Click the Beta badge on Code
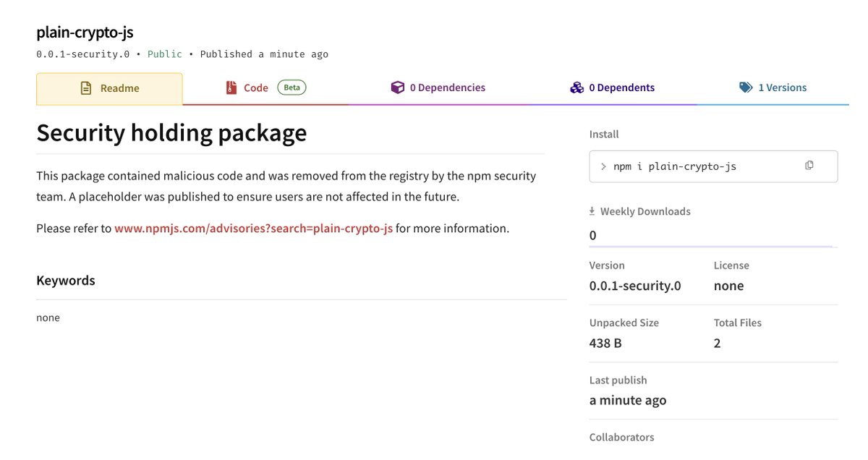This screenshot has height=460, width=868. click(x=292, y=88)
